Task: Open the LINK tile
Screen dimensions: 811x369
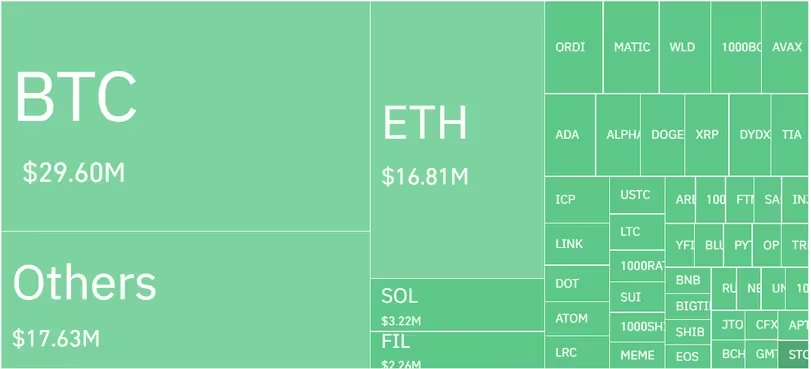Action: (x=577, y=244)
